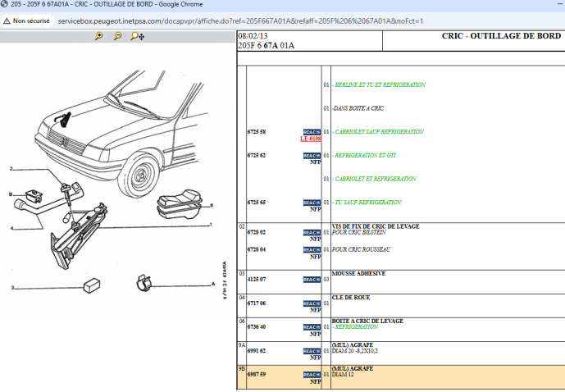This screenshot has width=565, height=392.
Task: Click REACH badge for part 6987 59
Action: [x=312, y=375]
